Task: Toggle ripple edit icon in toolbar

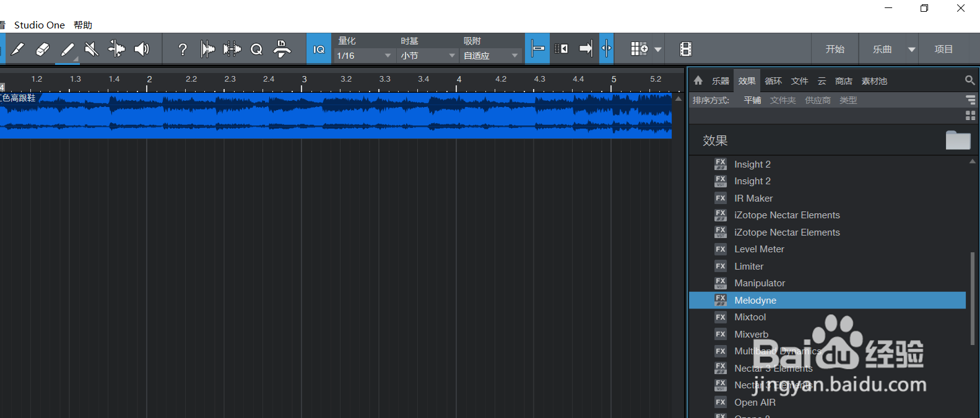Action: (607, 49)
